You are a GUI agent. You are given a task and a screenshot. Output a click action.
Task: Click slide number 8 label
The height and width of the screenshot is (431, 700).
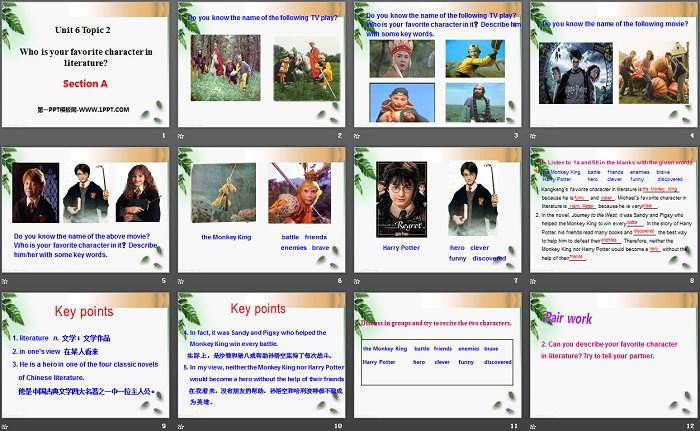(692, 280)
